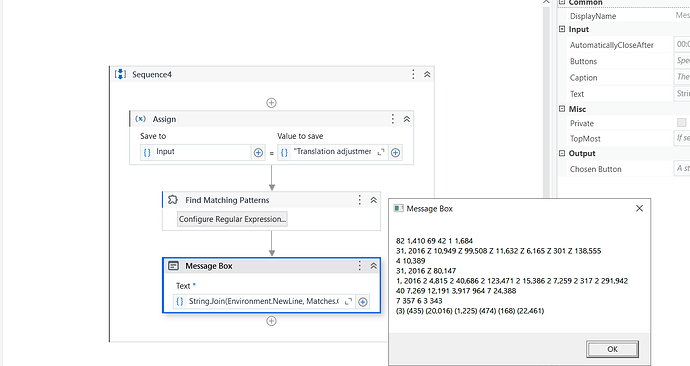This screenshot has width=690, height=366.
Task: Click the plus beside the Value to save field
Action: pos(396,153)
